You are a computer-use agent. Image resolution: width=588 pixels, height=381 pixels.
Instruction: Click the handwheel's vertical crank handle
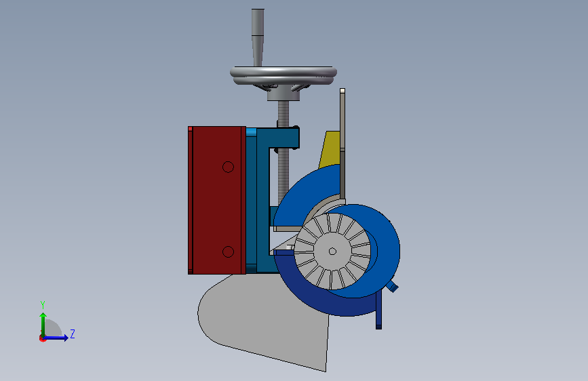(x=258, y=37)
